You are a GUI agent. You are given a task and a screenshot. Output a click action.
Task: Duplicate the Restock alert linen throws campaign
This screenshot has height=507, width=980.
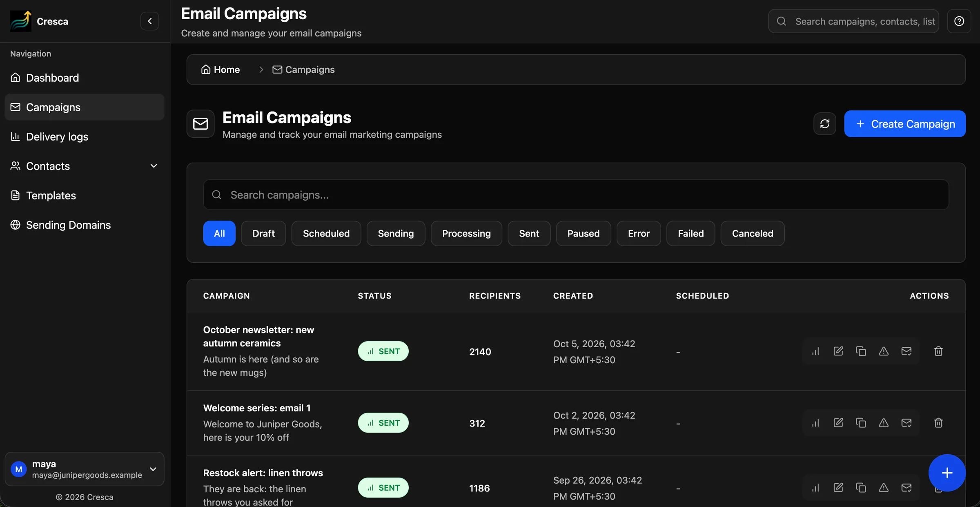click(x=861, y=488)
